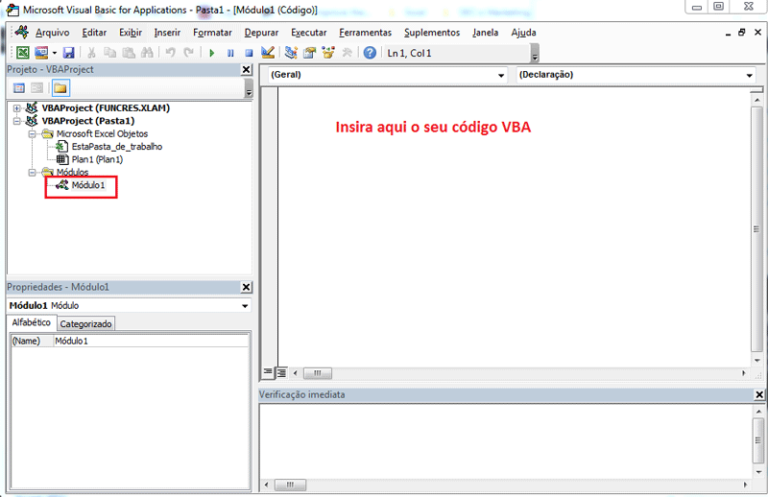Viewport: 768px width, 497px height.
Task: Open the (Declaração) procedure dropdown
Action: [x=749, y=75]
